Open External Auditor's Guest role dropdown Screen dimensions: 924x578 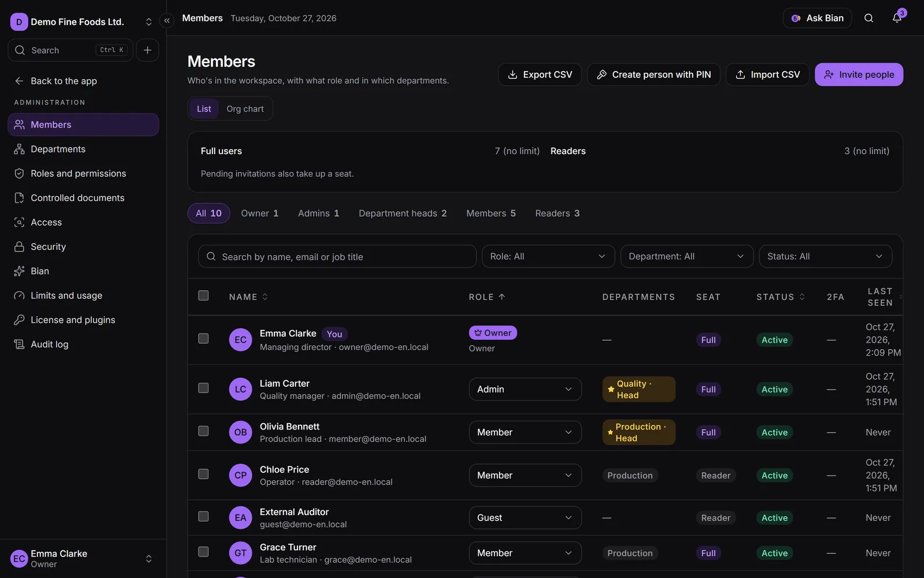point(525,518)
